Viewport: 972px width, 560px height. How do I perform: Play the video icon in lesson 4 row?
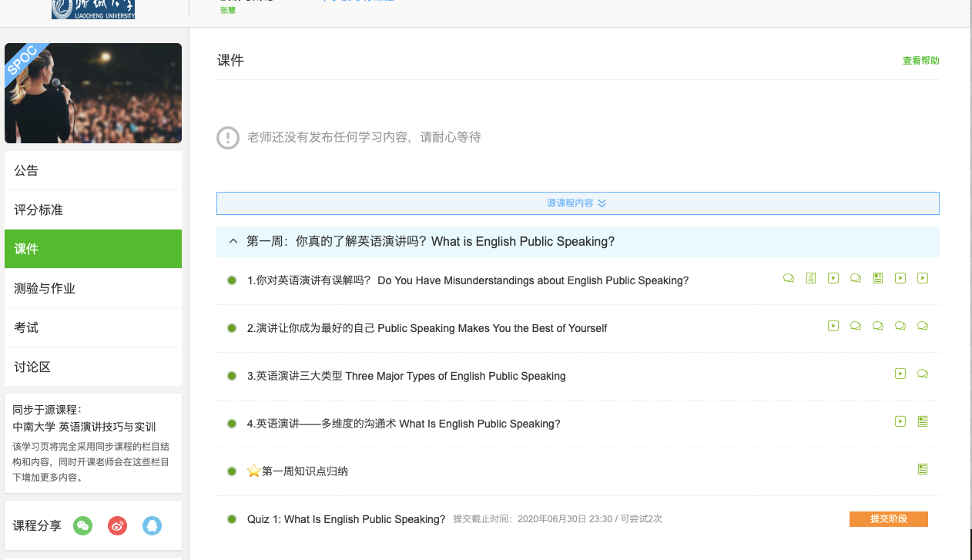[x=900, y=421]
